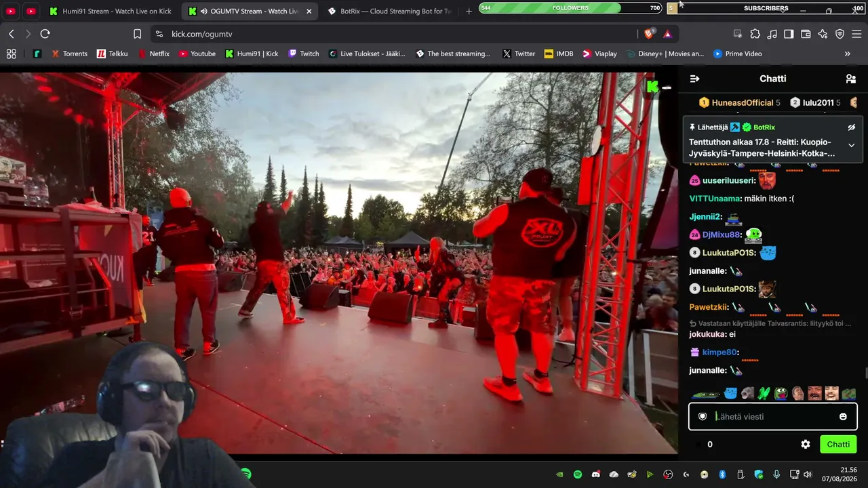Open Youtube bookmark
Screen dimensions: 868x488
[x=196, y=54]
